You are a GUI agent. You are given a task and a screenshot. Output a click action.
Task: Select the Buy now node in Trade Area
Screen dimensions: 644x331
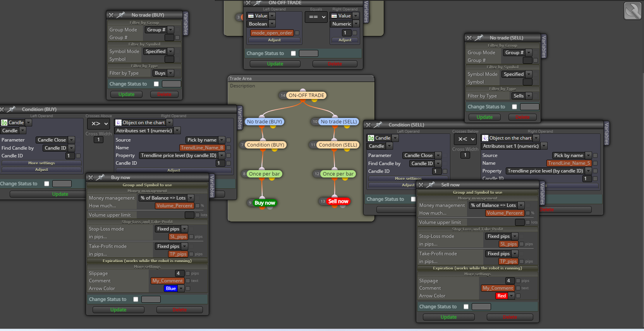(264, 203)
